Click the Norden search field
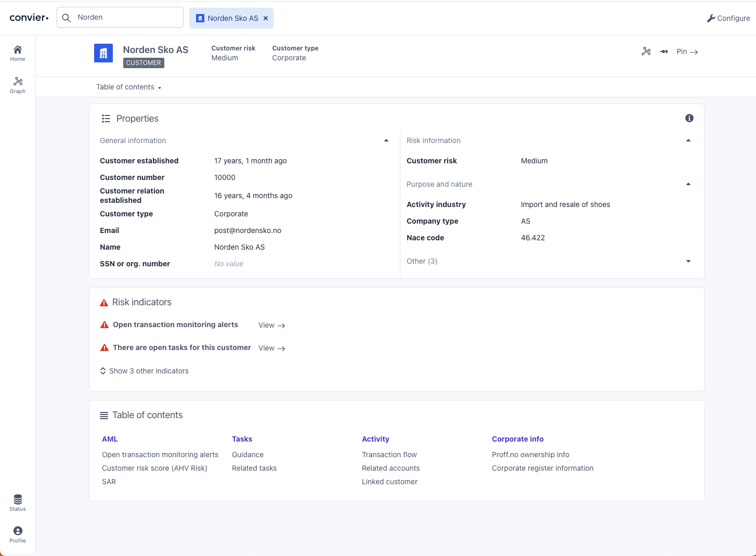756x556 pixels. click(120, 17)
